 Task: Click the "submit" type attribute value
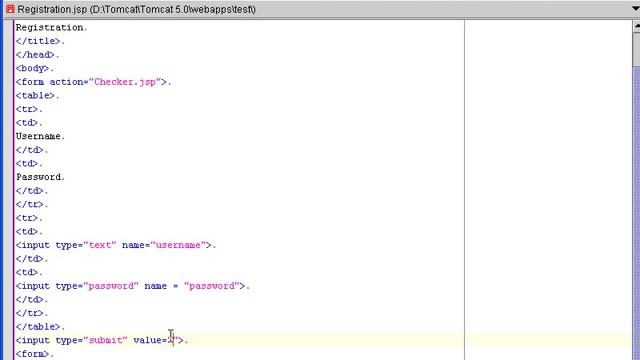tap(105, 340)
